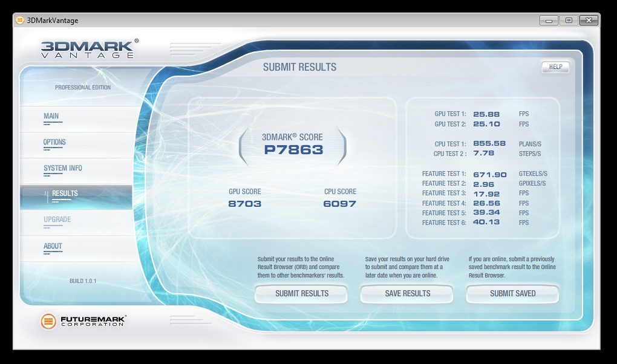
Task: Click the Professional Edition label
Action: tap(83, 87)
